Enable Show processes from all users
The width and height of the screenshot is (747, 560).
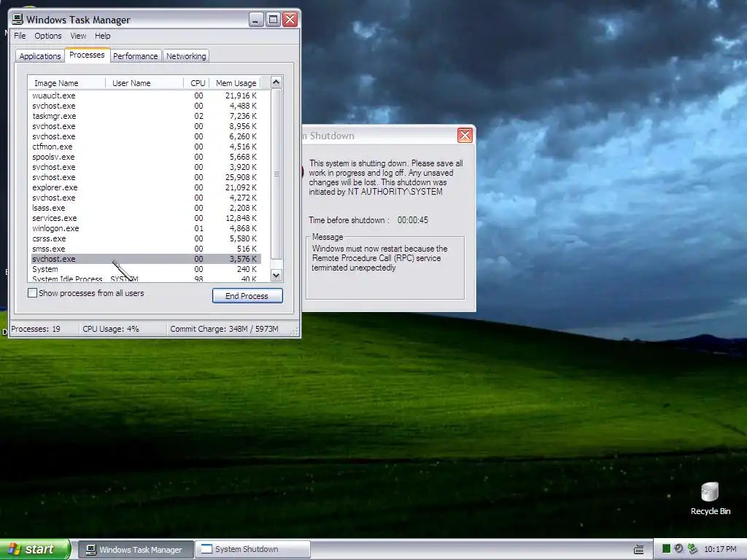(32, 293)
